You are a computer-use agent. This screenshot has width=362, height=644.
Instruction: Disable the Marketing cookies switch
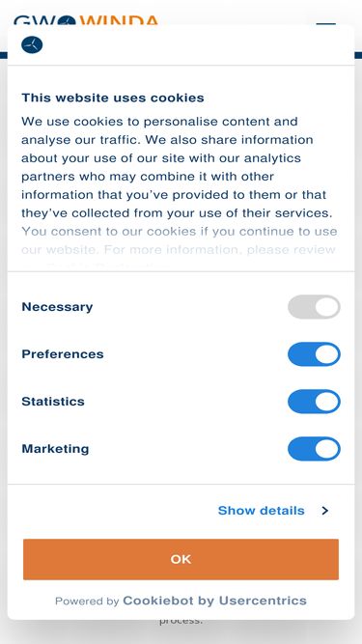pyautogui.click(x=314, y=449)
